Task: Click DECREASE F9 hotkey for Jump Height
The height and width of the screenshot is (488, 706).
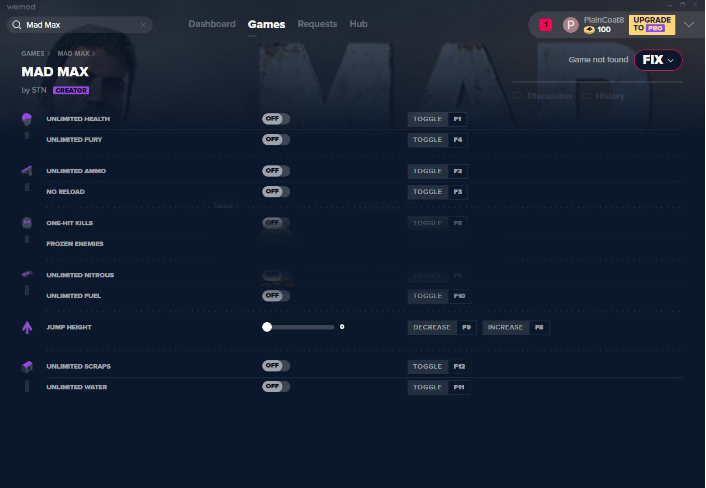Action: pyautogui.click(x=442, y=328)
